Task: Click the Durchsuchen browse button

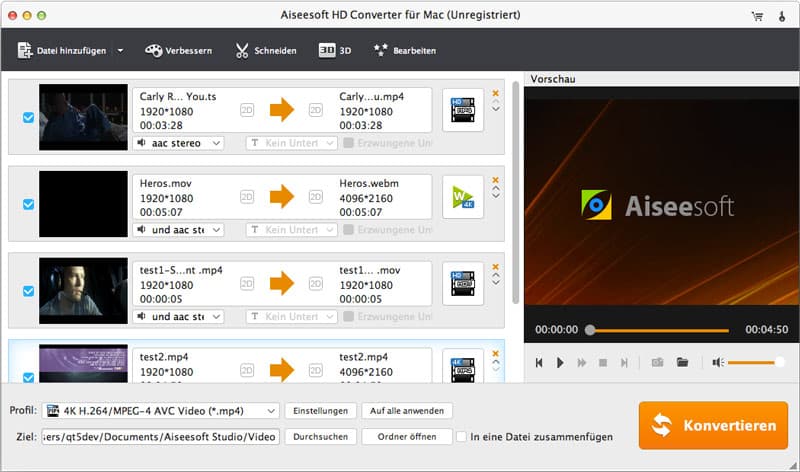Action: pos(320,437)
